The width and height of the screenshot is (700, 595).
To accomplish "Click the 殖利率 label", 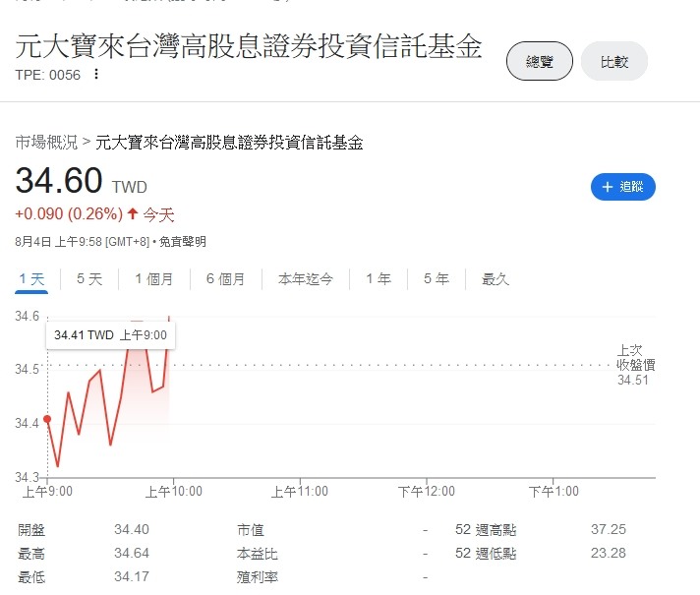I will coord(258,577).
